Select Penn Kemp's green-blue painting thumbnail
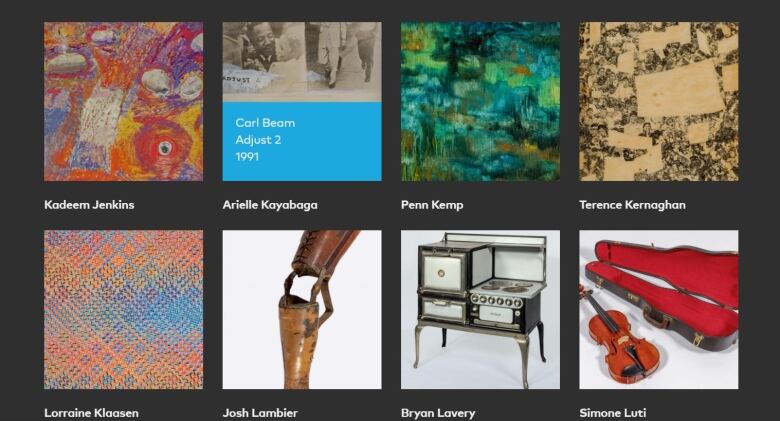Image resolution: width=780 pixels, height=421 pixels. click(x=480, y=101)
